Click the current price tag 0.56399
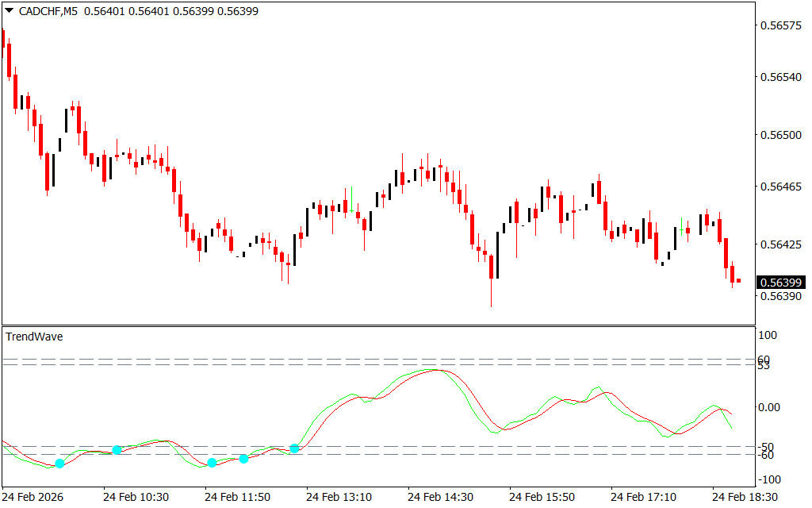The image size is (812, 508). [x=780, y=283]
